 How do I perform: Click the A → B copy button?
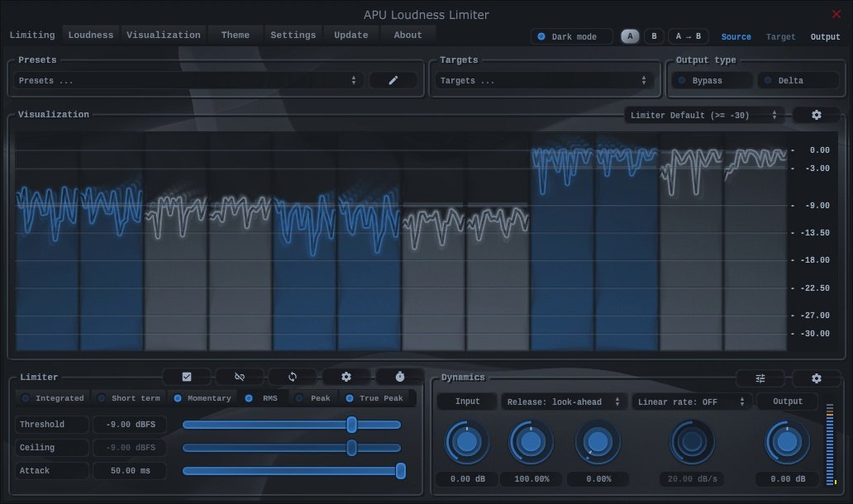(688, 36)
